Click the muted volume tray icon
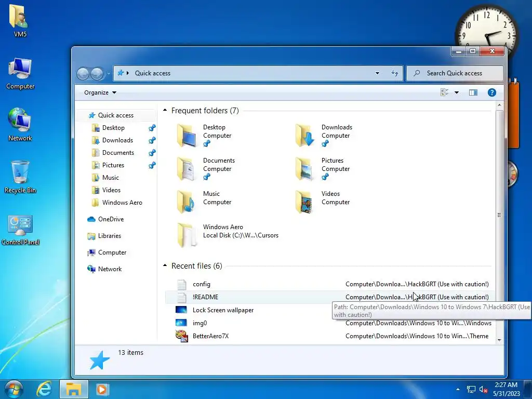This screenshot has height=399, width=532. point(484,389)
